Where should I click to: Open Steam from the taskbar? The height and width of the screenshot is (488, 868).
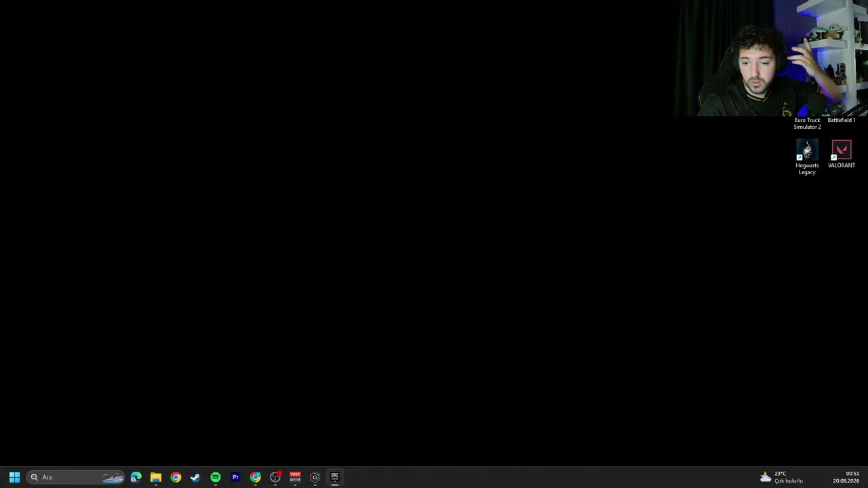pyautogui.click(x=195, y=477)
